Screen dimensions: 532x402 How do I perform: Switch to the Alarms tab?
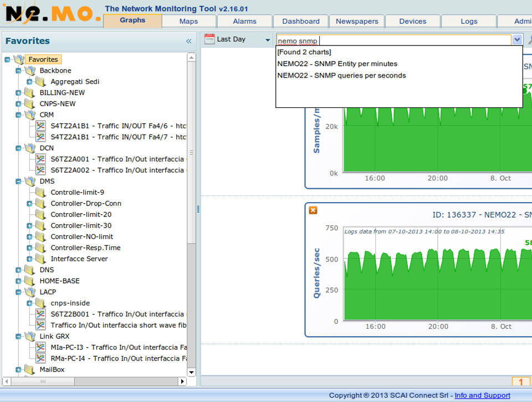pos(244,21)
